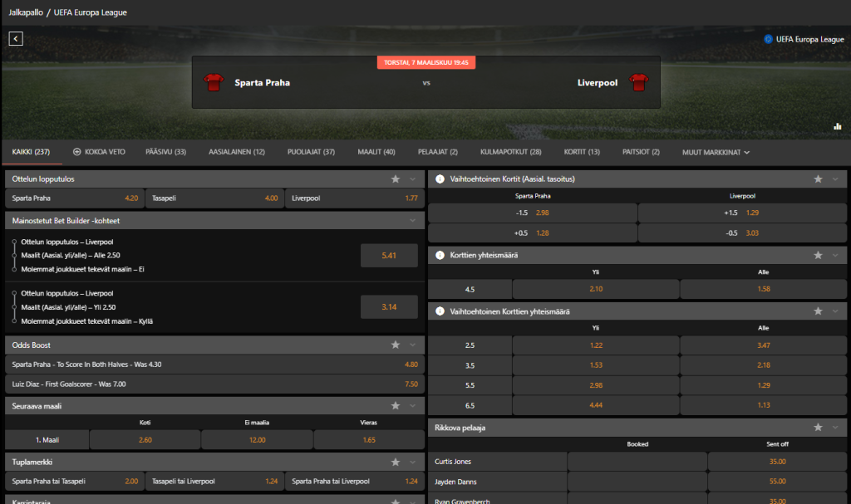Open UEFA Europa League breadcrumb link
This screenshot has height=504, width=851.
[x=90, y=12]
